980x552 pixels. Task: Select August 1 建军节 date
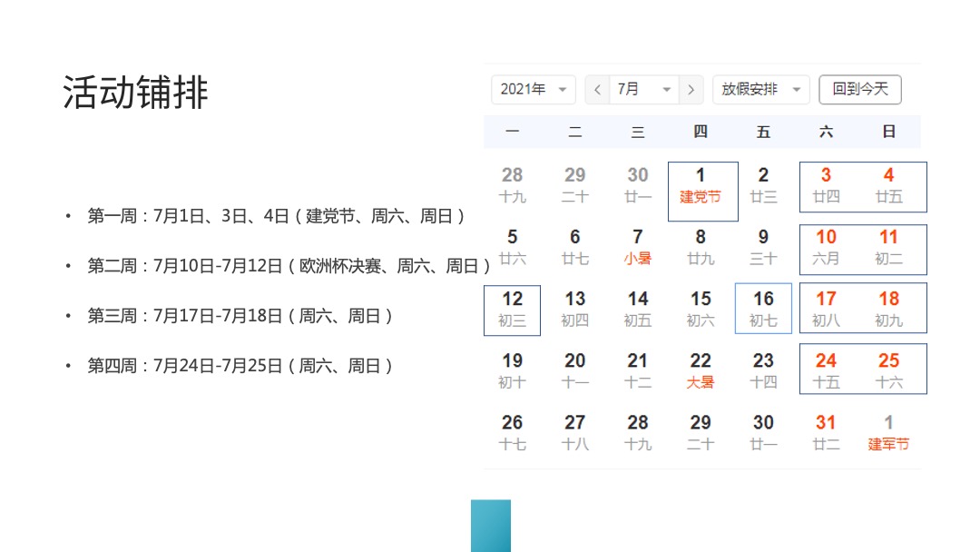pyautogui.click(x=887, y=431)
